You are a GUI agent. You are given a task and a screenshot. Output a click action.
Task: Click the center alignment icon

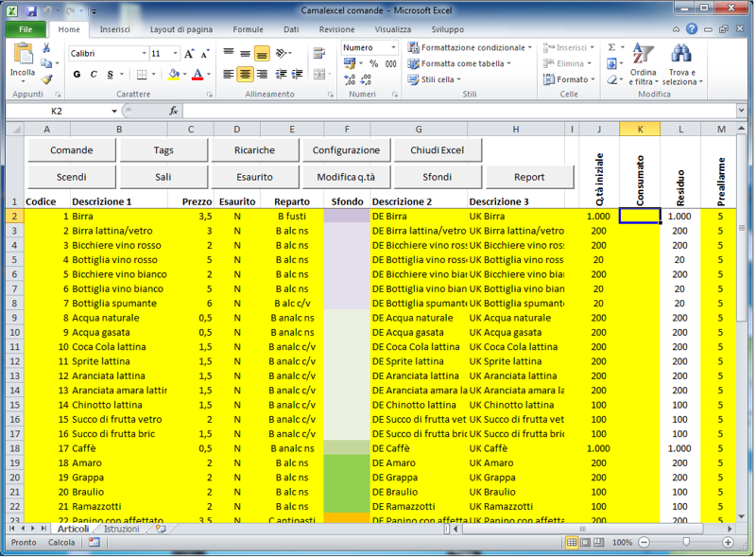click(x=245, y=75)
